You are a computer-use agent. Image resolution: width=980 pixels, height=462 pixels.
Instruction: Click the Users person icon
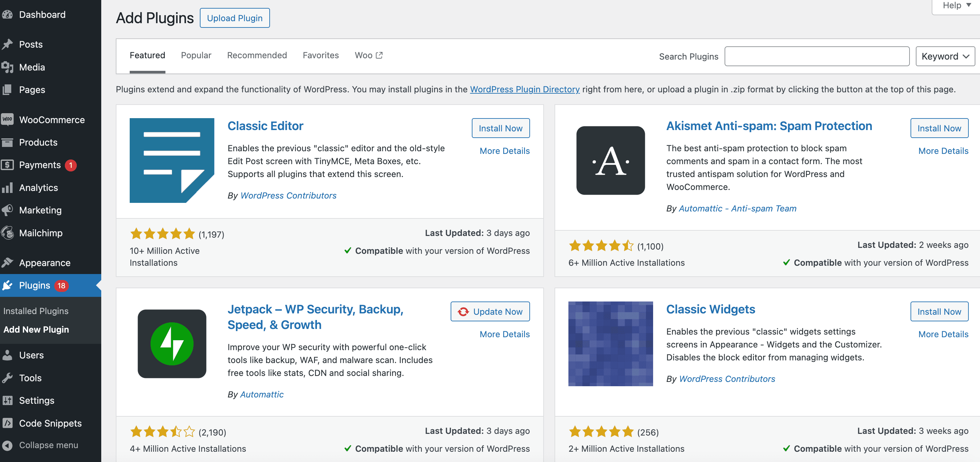pyautogui.click(x=7, y=355)
